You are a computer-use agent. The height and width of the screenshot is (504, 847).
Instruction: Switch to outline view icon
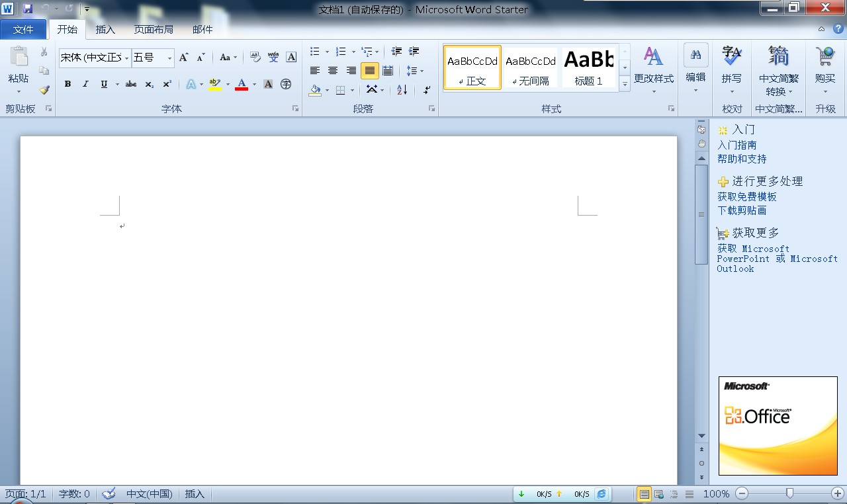[674, 494]
